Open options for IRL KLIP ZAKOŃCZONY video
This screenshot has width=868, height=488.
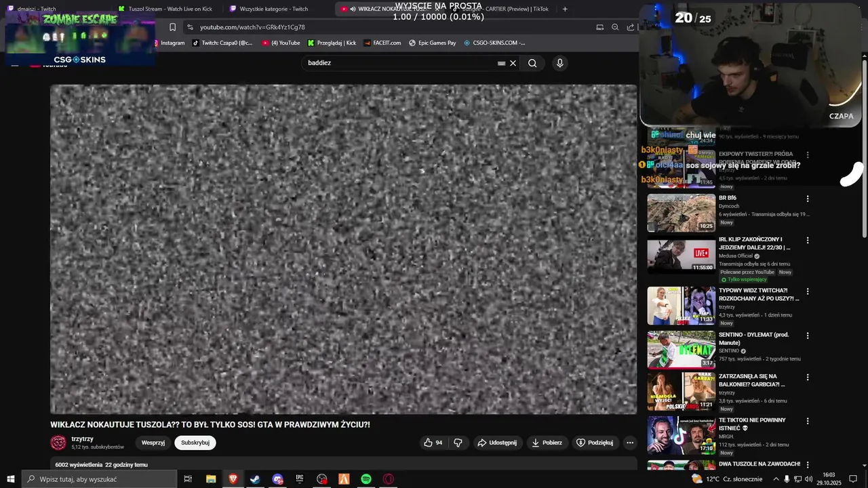point(807,240)
